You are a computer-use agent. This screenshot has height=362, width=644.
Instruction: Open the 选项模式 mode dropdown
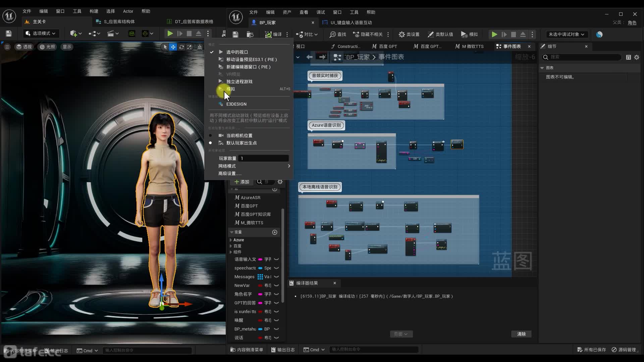[41, 34]
